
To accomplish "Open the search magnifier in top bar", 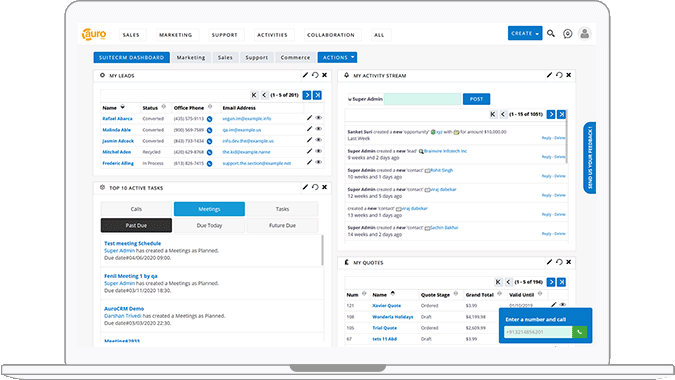I will [x=551, y=33].
